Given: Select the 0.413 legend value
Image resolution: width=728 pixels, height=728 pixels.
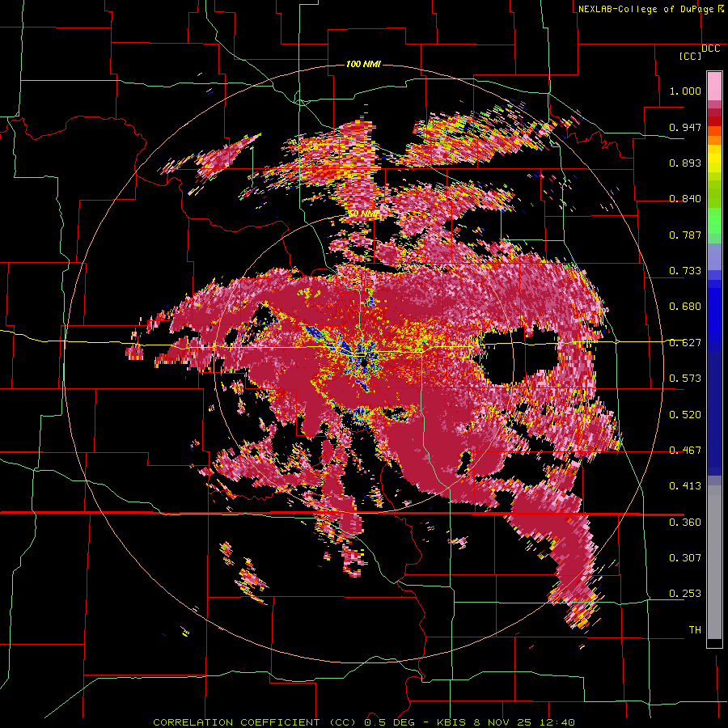Looking at the screenshot, I should point(685,486).
